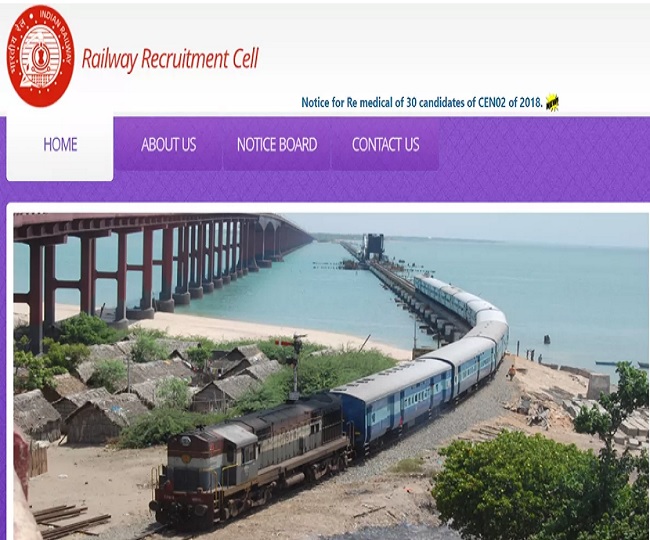Open the NOTICE BOARD menu item
This screenshot has width=650, height=540.
coord(277,145)
